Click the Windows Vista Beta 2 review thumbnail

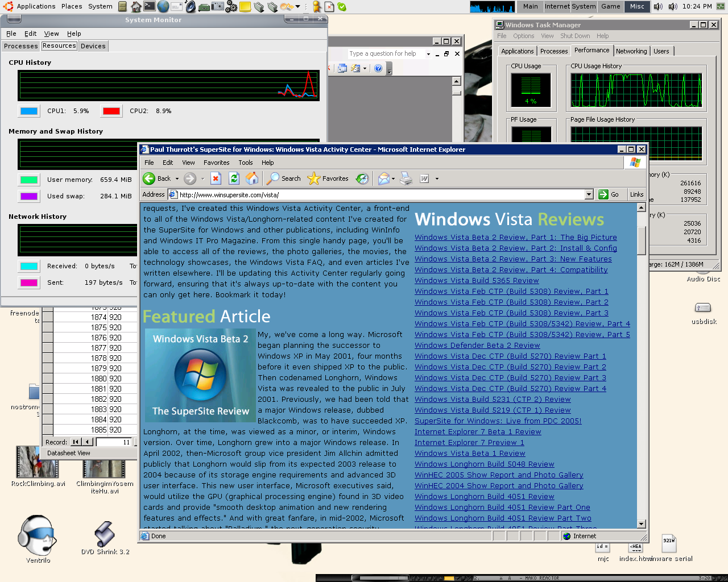pos(200,375)
